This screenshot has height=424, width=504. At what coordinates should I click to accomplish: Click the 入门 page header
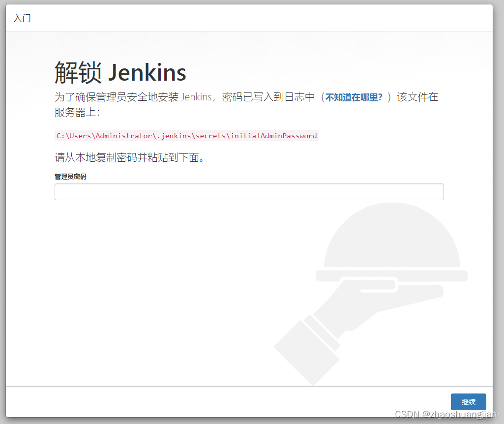tap(22, 18)
